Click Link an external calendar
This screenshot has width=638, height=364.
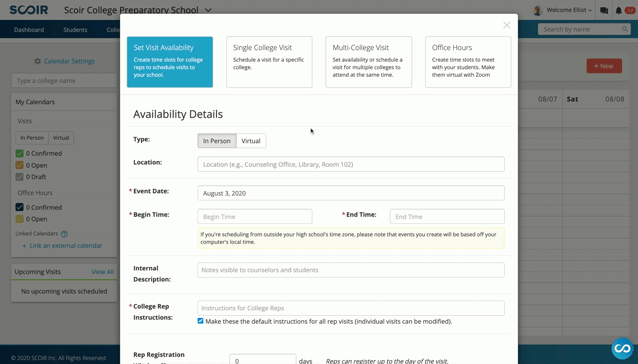pos(62,246)
